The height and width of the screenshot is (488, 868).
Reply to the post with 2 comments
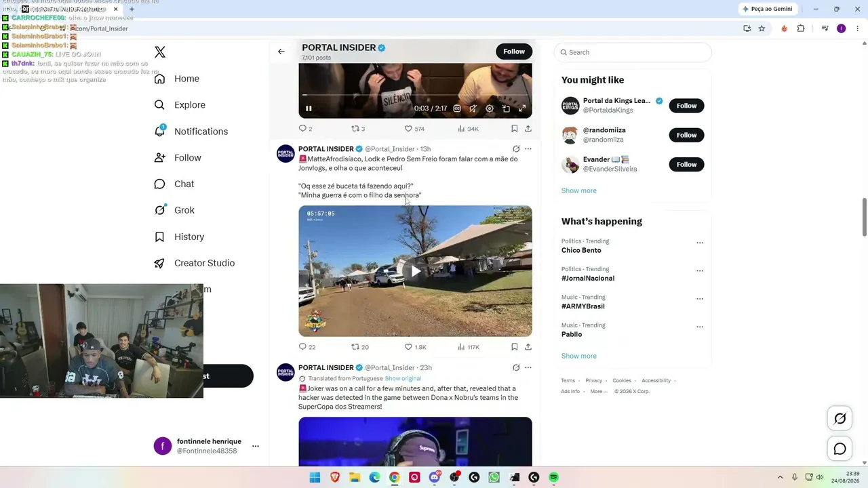[x=305, y=129]
